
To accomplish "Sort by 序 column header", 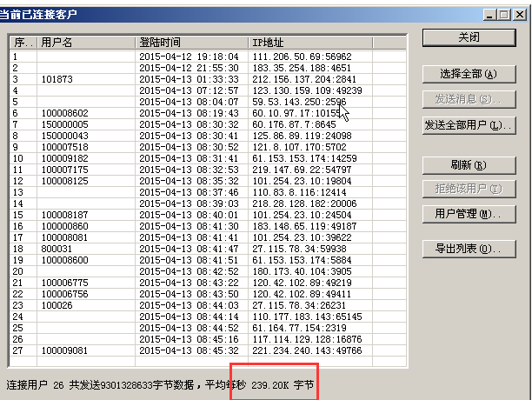I will pyautogui.click(x=23, y=43).
